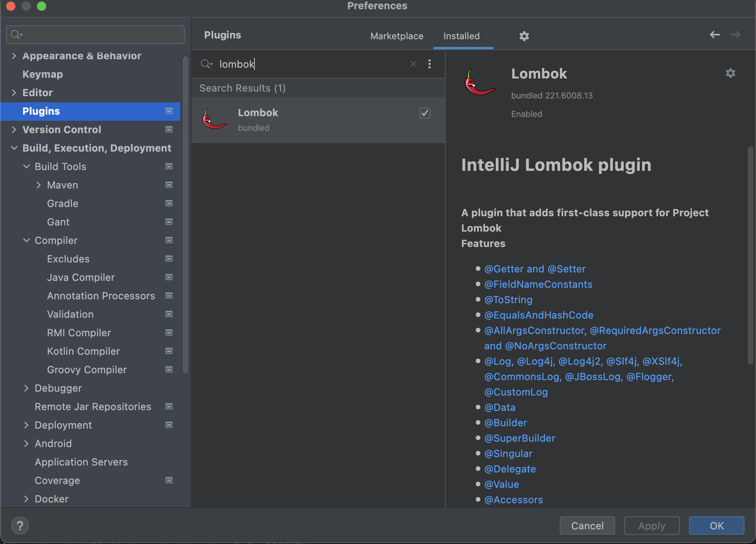Click project-level icon beside Java Compiler
The width and height of the screenshot is (756, 544).
pos(169,277)
